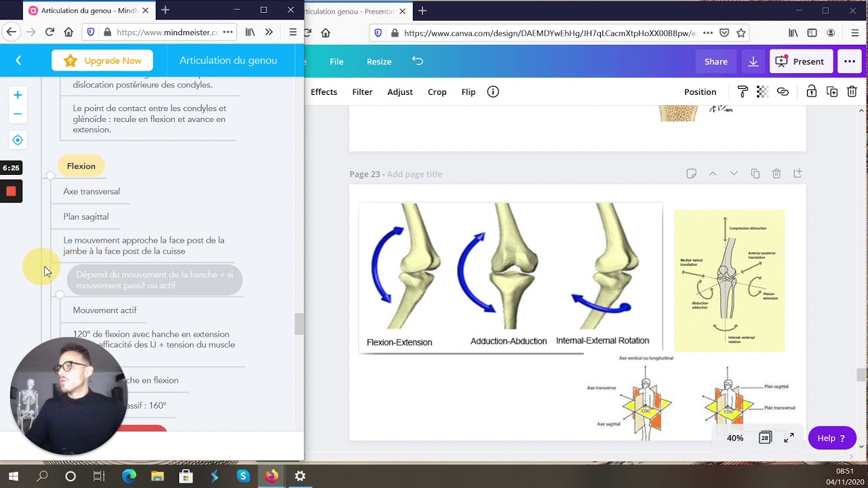Open Canva more options three dots

pos(850,61)
